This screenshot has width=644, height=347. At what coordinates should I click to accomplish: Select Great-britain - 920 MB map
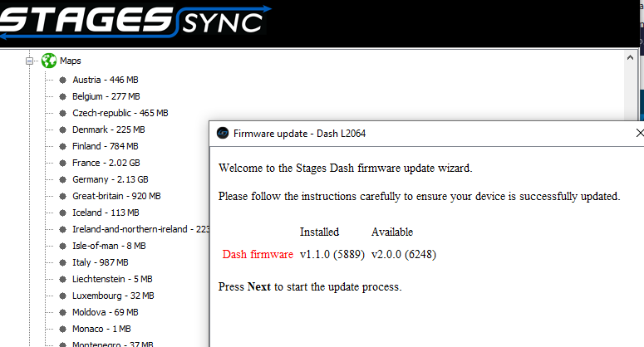(x=116, y=196)
